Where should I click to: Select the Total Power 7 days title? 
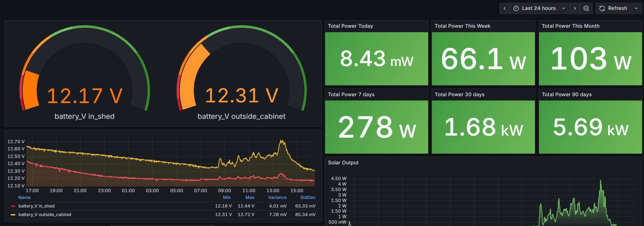[x=351, y=95]
